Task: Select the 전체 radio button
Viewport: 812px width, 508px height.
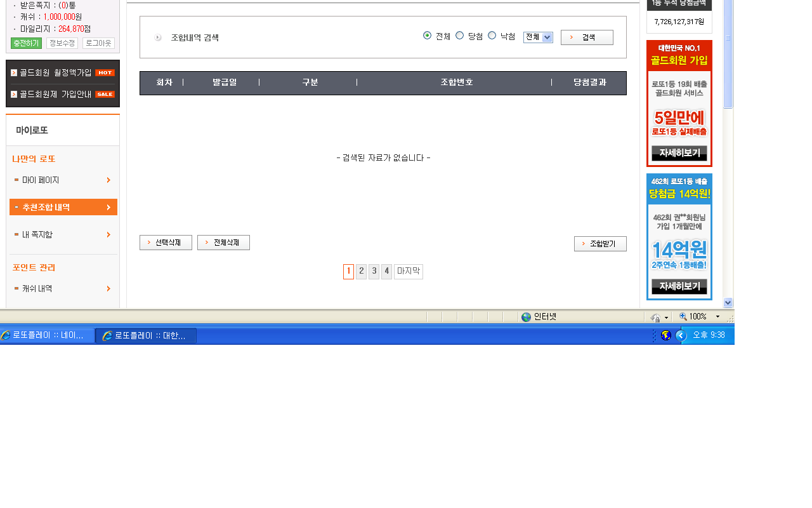Action: [427, 36]
